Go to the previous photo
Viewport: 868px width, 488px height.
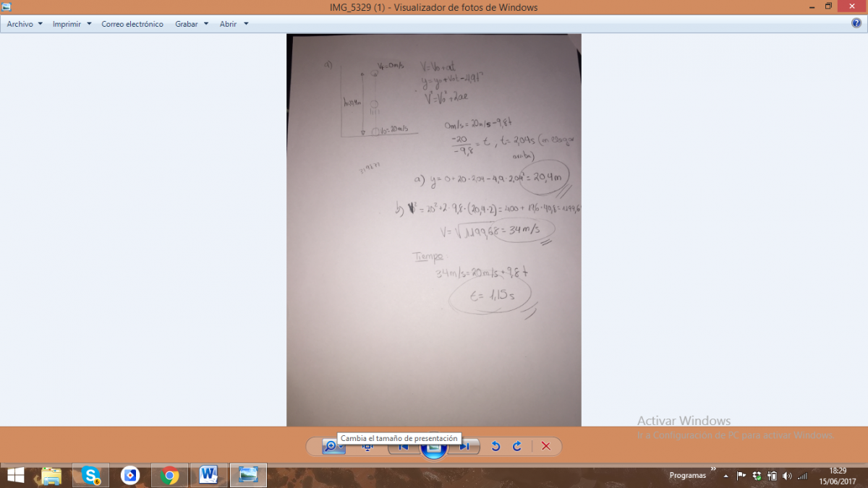pos(403,447)
